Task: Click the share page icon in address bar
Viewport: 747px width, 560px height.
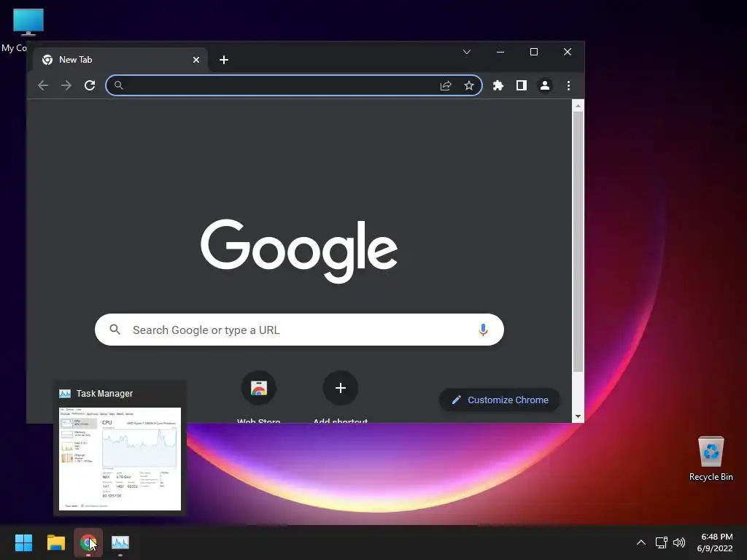Action: [x=446, y=85]
